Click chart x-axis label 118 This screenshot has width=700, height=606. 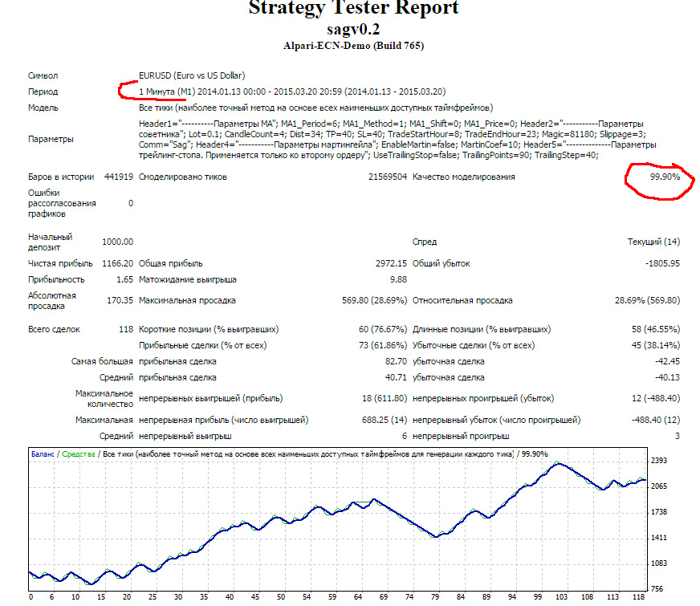(638, 597)
